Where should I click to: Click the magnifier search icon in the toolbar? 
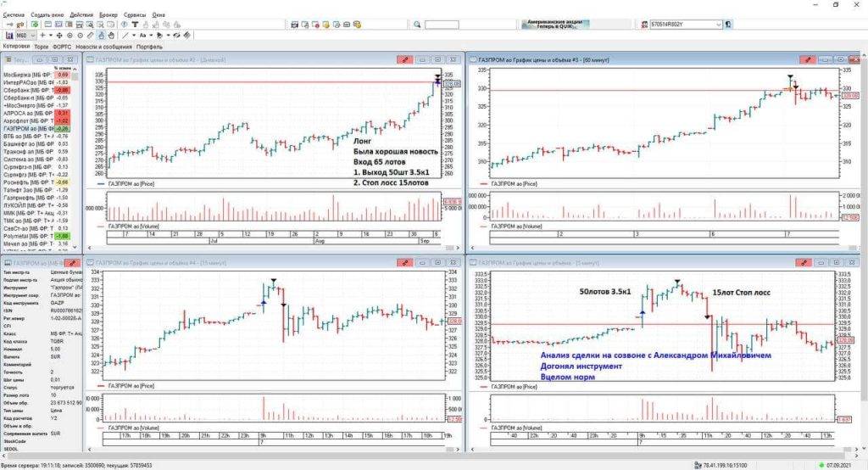[x=417, y=25]
